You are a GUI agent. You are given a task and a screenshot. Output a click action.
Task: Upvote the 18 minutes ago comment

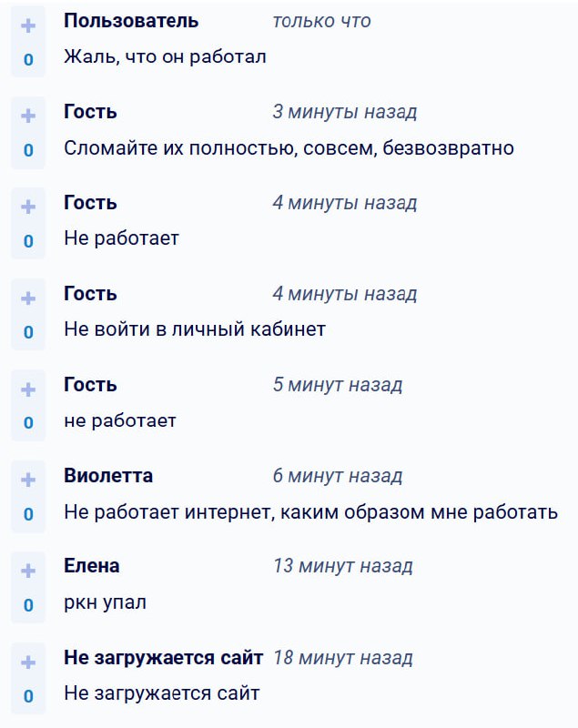pos(28,662)
